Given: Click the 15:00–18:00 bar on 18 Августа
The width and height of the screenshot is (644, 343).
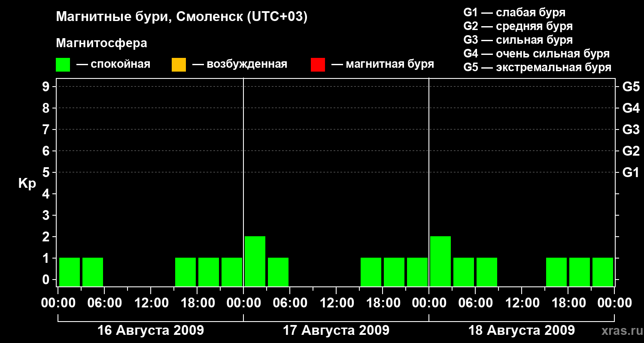Looking at the screenshot, I should click(556, 272).
